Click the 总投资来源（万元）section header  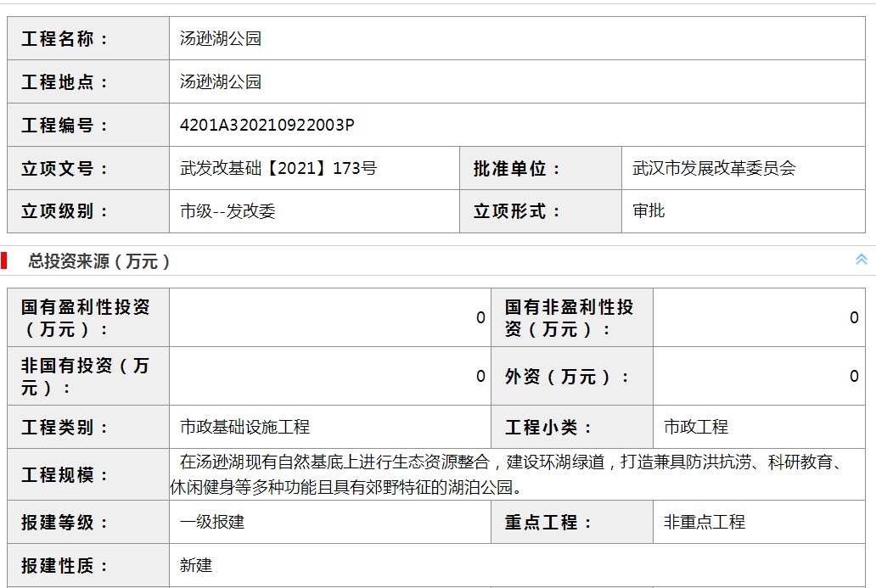click(x=98, y=260)
